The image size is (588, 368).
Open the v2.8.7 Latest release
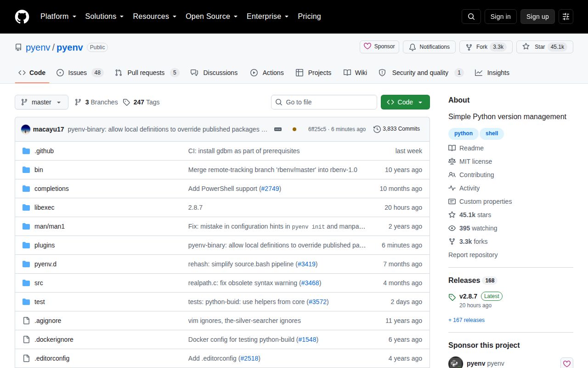pyautogui.click(x=475, y=300)
